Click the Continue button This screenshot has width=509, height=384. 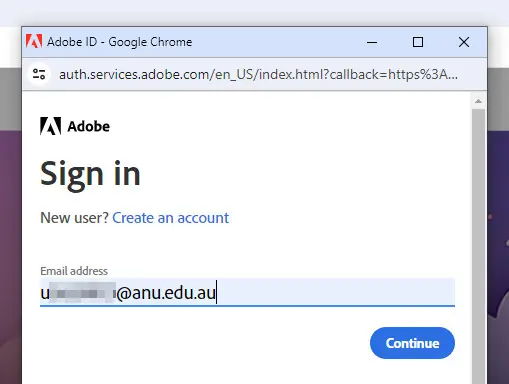(412, 343)
